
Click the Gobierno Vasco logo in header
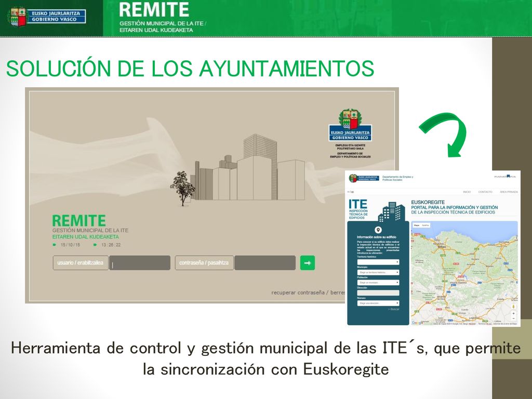coord(47,17)
